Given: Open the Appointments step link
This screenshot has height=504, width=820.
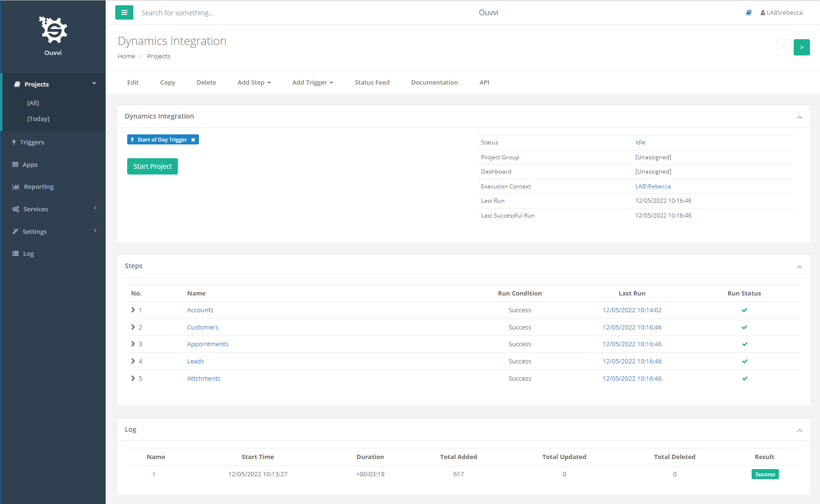Looking at the screenshot, I should pos(208,344).
